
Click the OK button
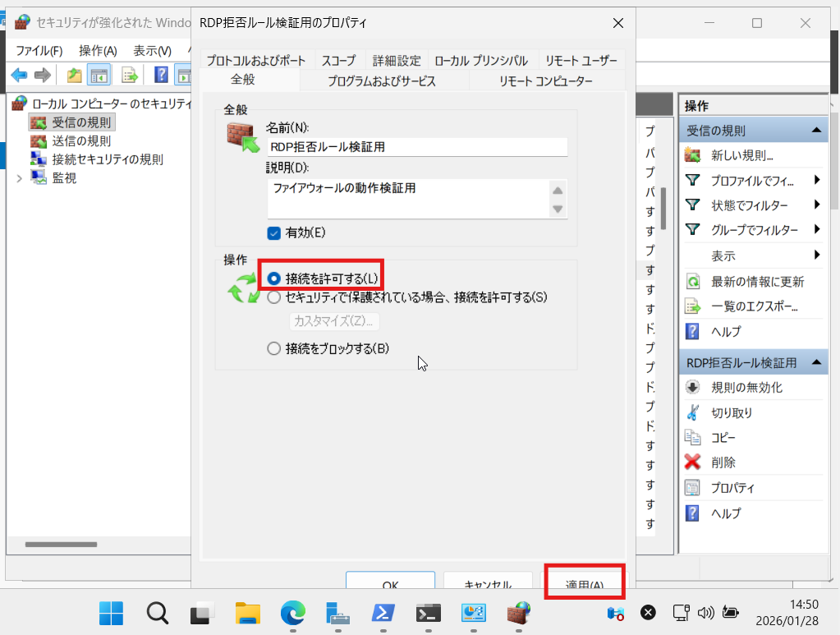point(390,580)
